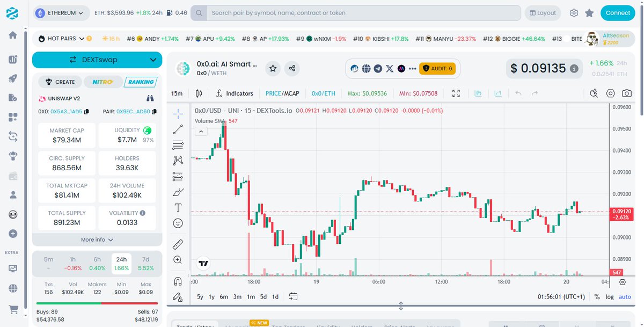Select the trend line drawing tool
Image resolution: width=644 pixels, height=327 pixels.
(178, 129)
